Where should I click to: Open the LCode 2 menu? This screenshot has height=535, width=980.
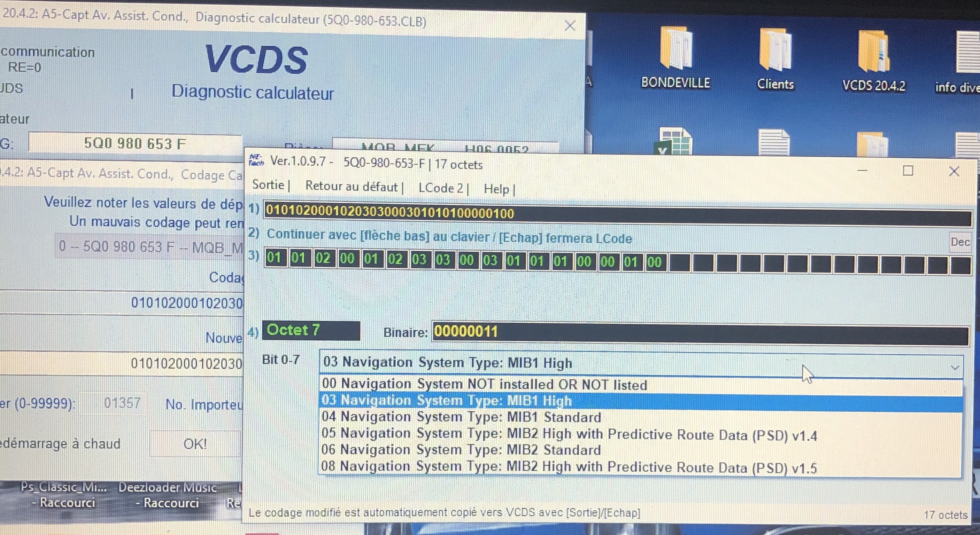pyautogui.click(x=441, y=188)
